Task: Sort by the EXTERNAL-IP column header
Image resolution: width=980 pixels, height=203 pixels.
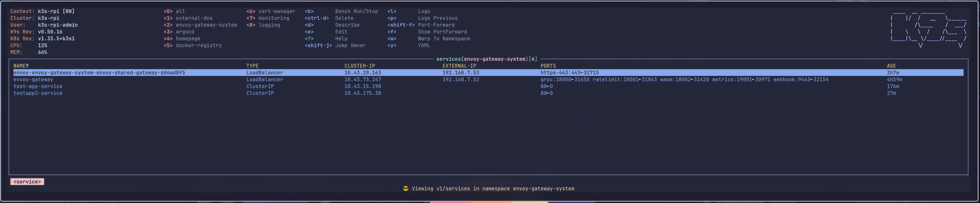Action: 459,66
